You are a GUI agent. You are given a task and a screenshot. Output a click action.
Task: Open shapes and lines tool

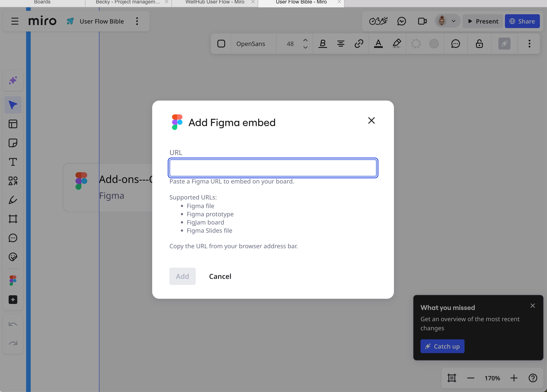pyautogui.click(x=13, y=181)
